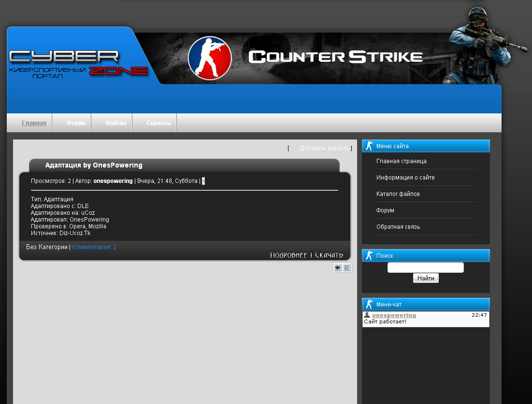
Task: Click the Адаптировано на: uCoz line
Action: [63, 213]
